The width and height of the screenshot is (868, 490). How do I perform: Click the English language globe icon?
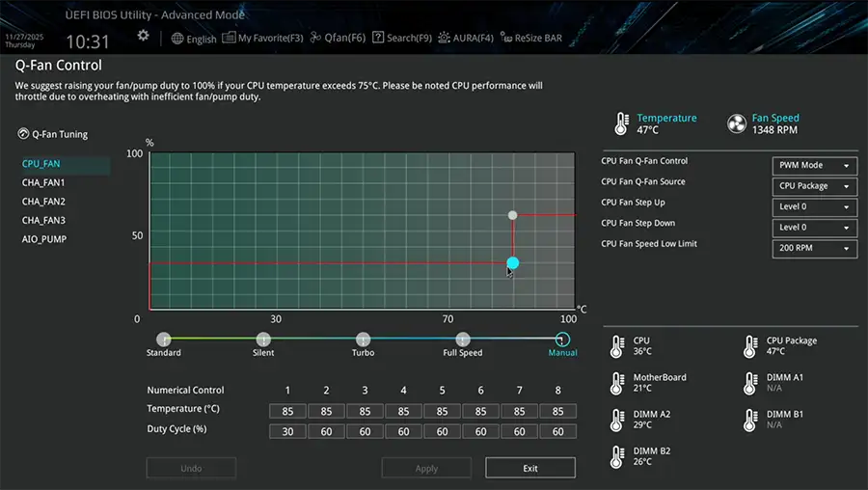(177, 39)
